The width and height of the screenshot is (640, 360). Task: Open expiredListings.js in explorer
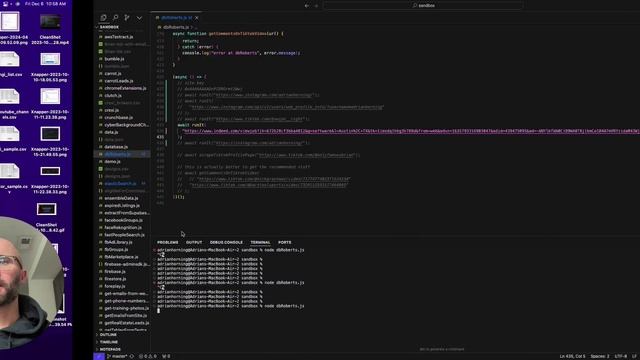[122, 206]
